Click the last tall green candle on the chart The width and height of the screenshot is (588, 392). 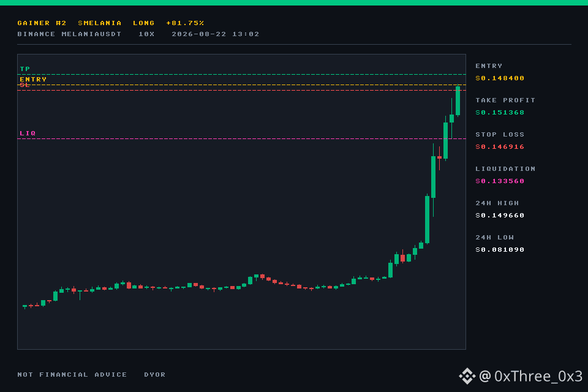click(x=458, y=100)
